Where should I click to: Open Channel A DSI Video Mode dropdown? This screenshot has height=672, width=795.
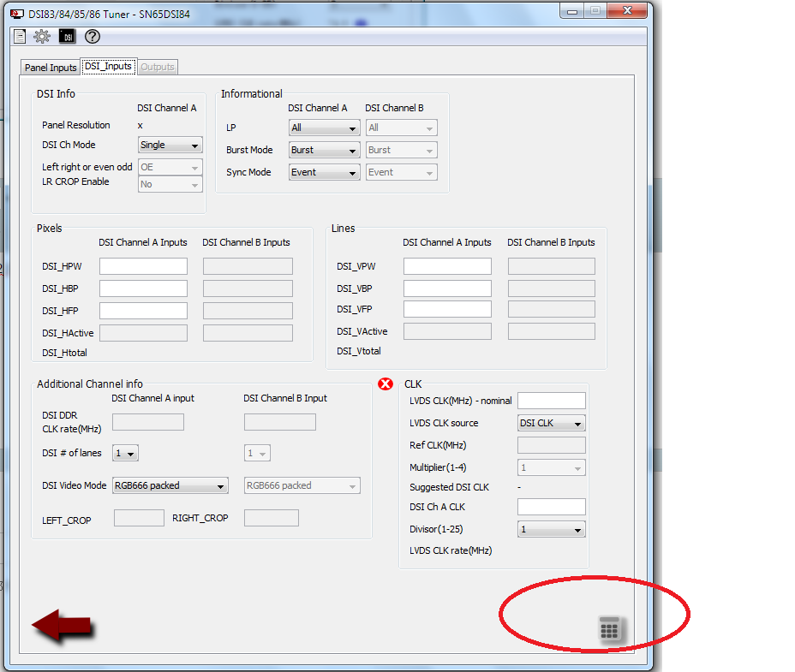point(170,485)
